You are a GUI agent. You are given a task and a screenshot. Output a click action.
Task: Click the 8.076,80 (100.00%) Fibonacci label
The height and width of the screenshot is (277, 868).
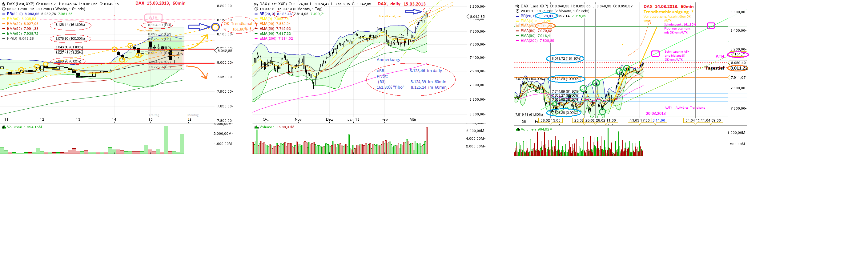tap(70, 38)
